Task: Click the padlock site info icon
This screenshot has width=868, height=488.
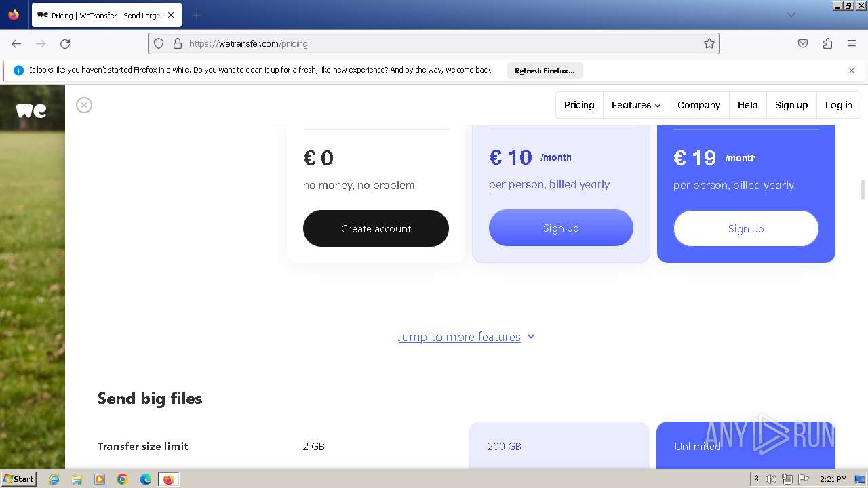Action: (x=178, y=43)
